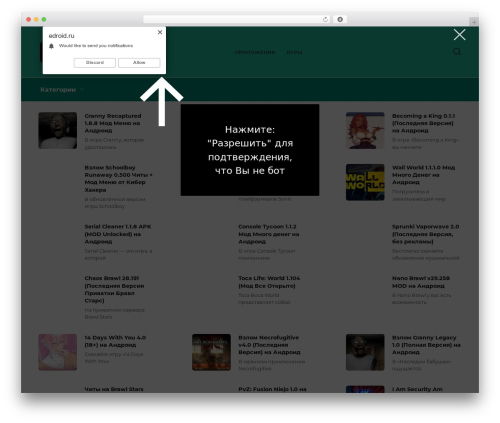Click the bell icon in the notification prompt

(51, 46)
